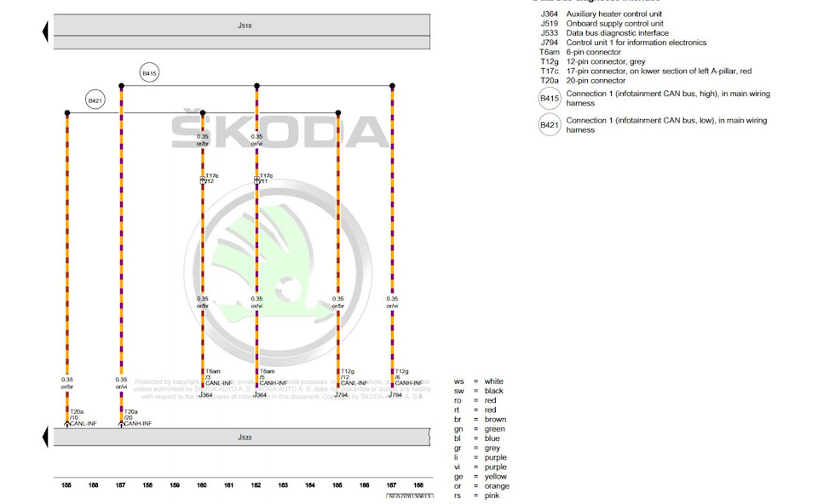818x504 pixels.
Task: Click the J794 label under T12g /12
Action: [x=341, y=395]
